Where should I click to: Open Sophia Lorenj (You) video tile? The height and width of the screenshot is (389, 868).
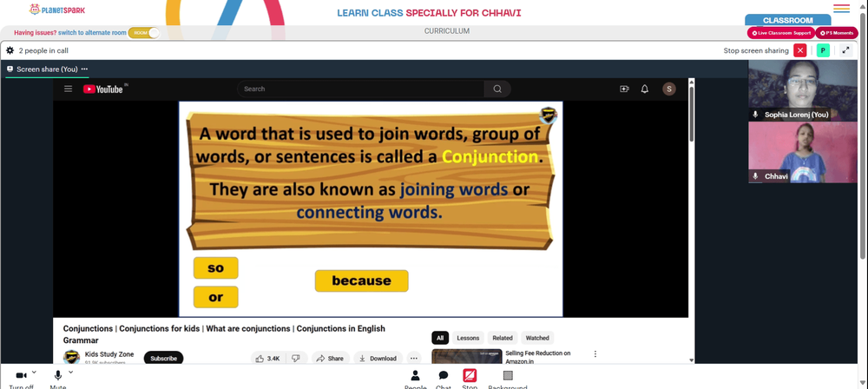coord(803,90)
